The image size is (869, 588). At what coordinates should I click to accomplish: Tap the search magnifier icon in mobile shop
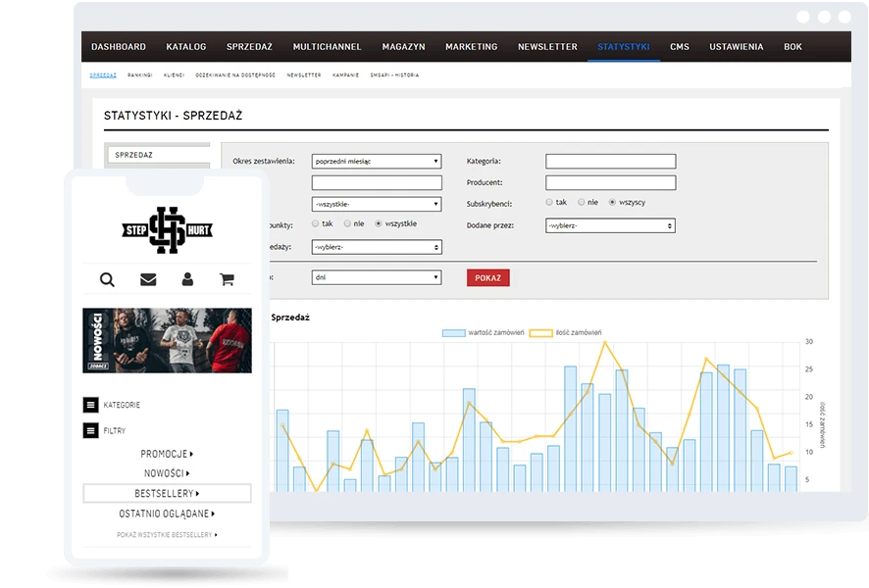pos(107,279)
